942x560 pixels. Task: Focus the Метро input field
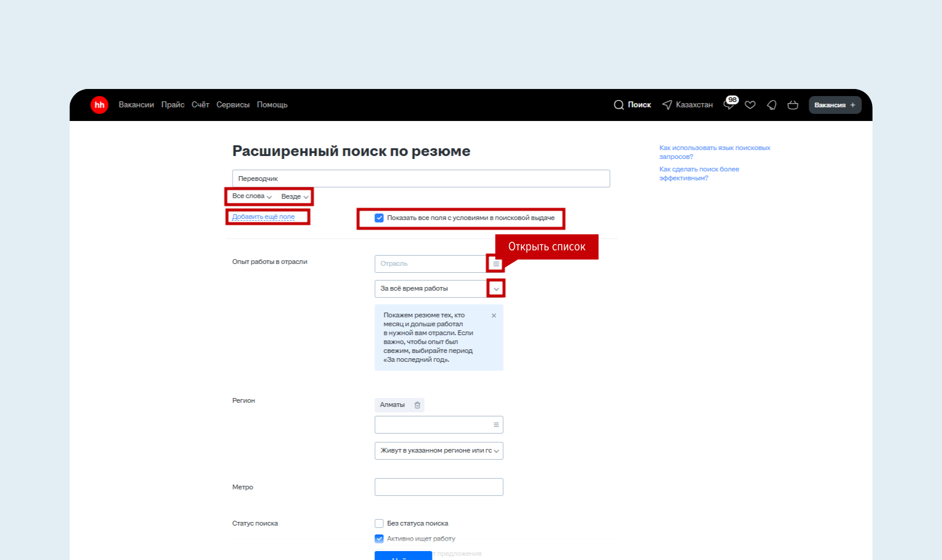point(439,487)
